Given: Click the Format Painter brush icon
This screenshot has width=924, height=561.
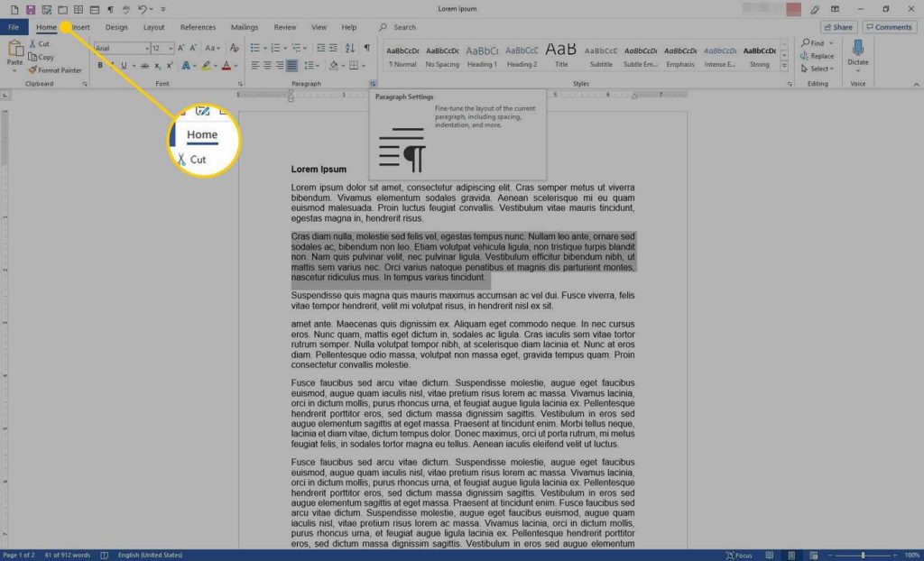Looking at the screenshot, I should coord(32,70).
